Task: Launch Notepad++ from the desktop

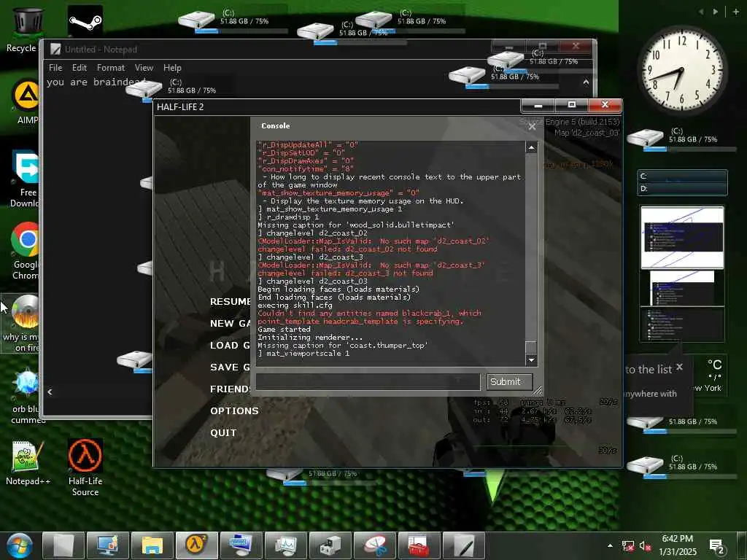Action: tap(28, 463)
